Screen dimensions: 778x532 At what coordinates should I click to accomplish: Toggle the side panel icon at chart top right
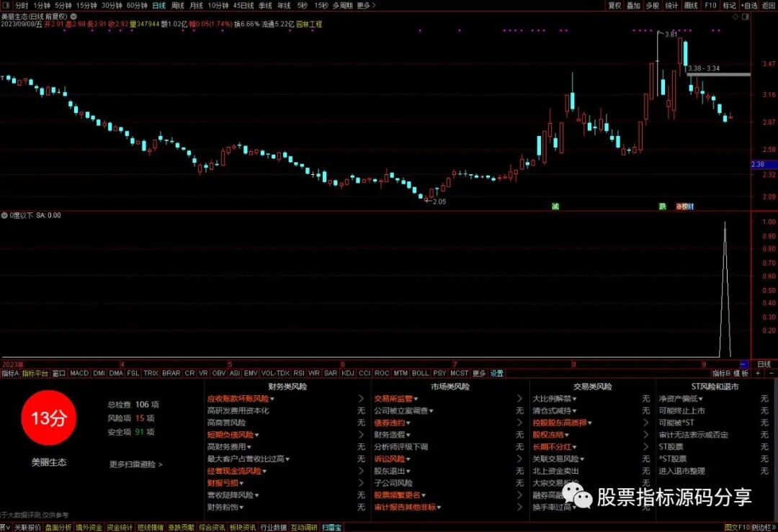click(746, 17)
